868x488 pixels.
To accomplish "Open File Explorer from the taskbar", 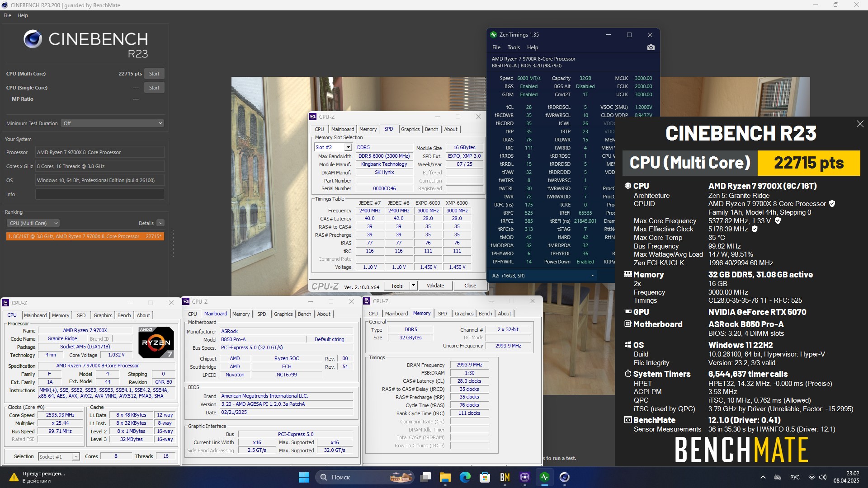I will pos(445,477).
